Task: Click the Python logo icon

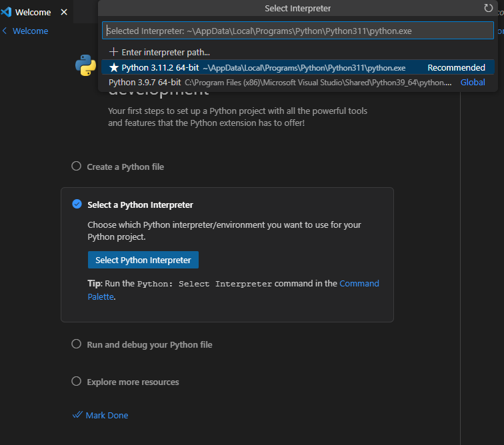Action: pyautogui.click(x=85, y=65)
